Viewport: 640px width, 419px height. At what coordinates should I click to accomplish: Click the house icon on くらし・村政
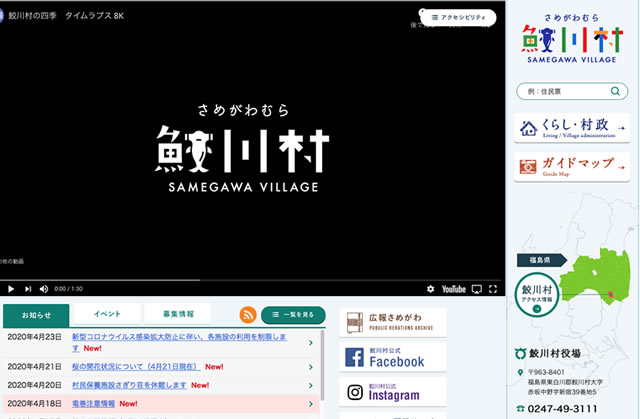(529, 129)
